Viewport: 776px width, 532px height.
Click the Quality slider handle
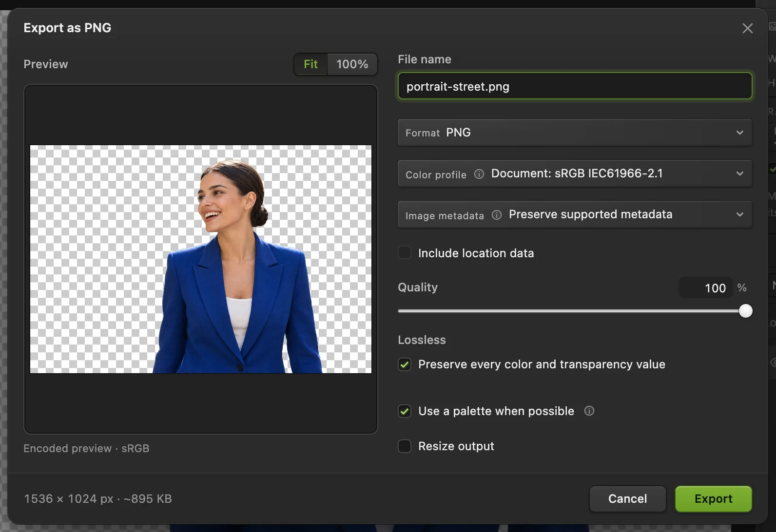745,311
